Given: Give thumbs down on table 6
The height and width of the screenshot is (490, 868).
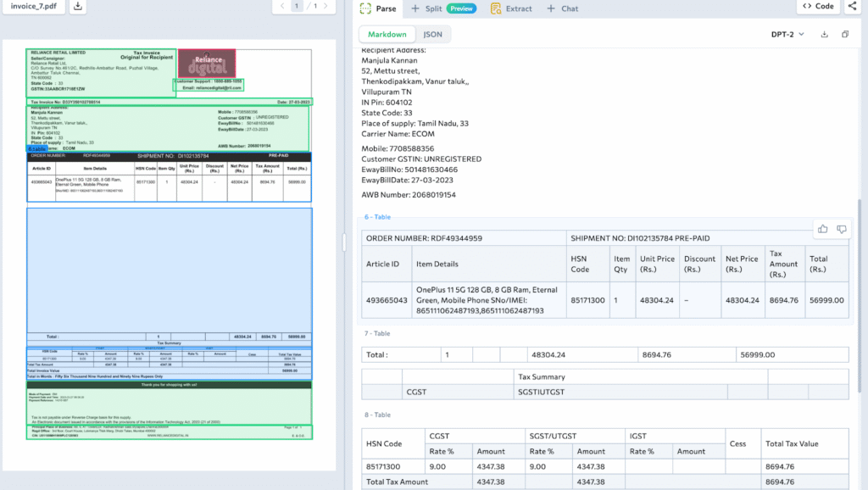Looking at the screenshot, I should coord(842,229).
